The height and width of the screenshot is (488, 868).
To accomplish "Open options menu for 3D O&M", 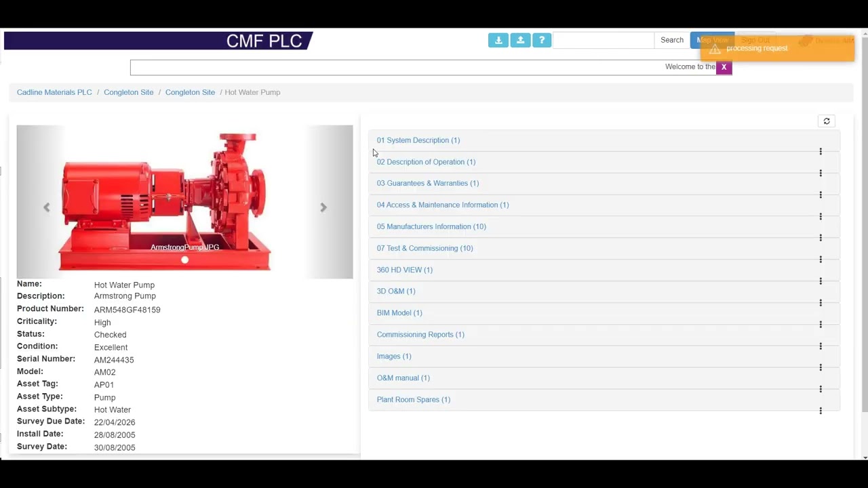I will click(821, 303).
